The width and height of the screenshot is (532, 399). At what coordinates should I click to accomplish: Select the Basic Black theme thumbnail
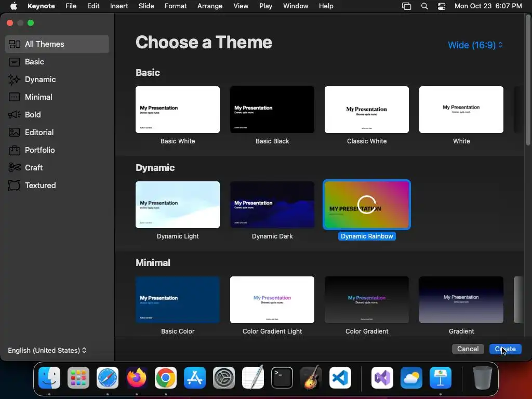272,110
